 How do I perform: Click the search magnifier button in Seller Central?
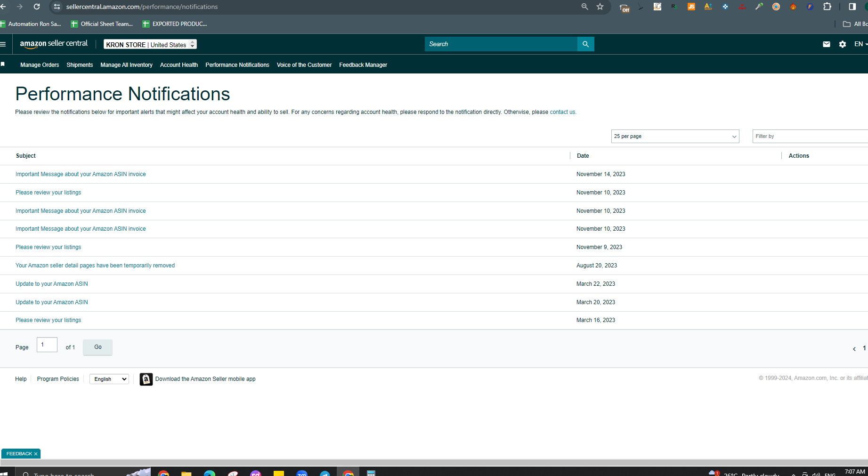(585, 44)
